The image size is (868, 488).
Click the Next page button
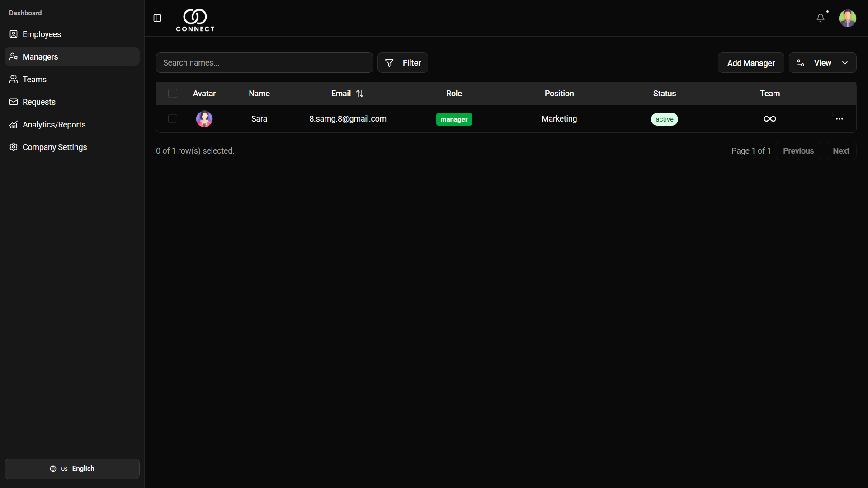840,151
